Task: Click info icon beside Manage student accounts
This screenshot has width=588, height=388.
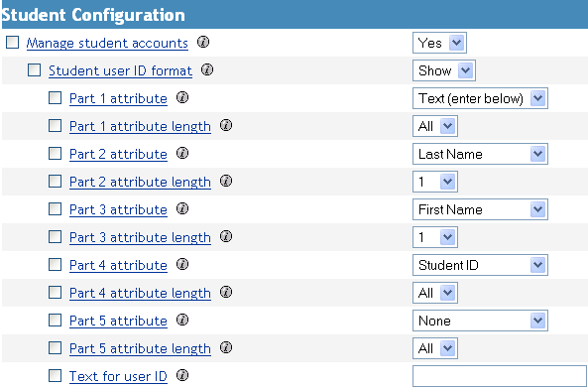Action: 203,42
